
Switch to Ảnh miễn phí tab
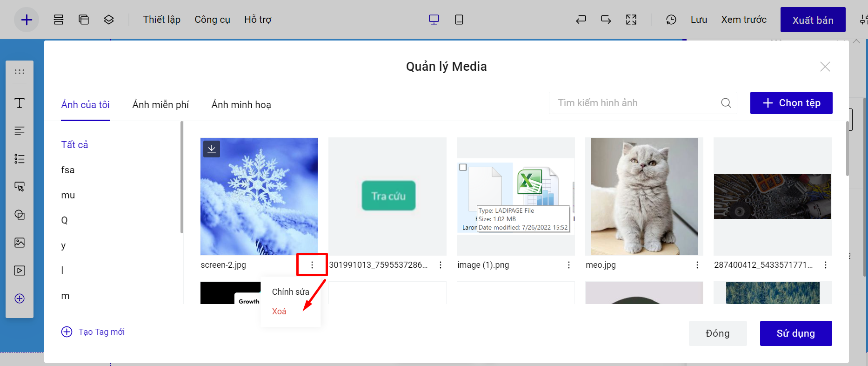(160, 105)
